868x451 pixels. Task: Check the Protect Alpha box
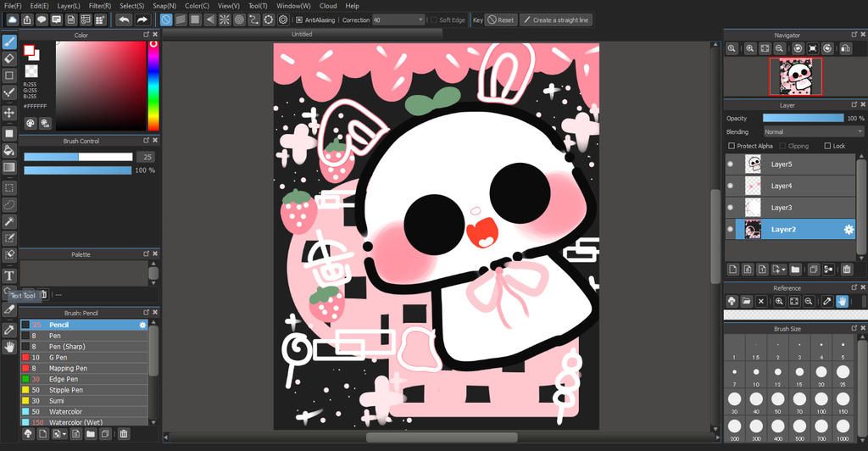732,146
